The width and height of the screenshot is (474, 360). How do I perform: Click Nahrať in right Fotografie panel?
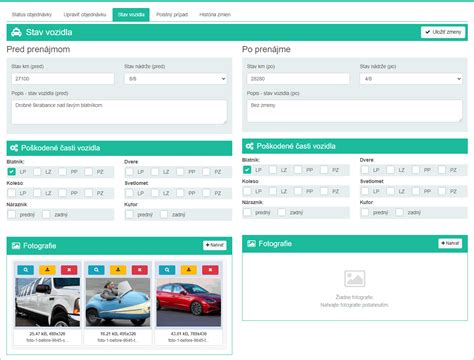450,243
